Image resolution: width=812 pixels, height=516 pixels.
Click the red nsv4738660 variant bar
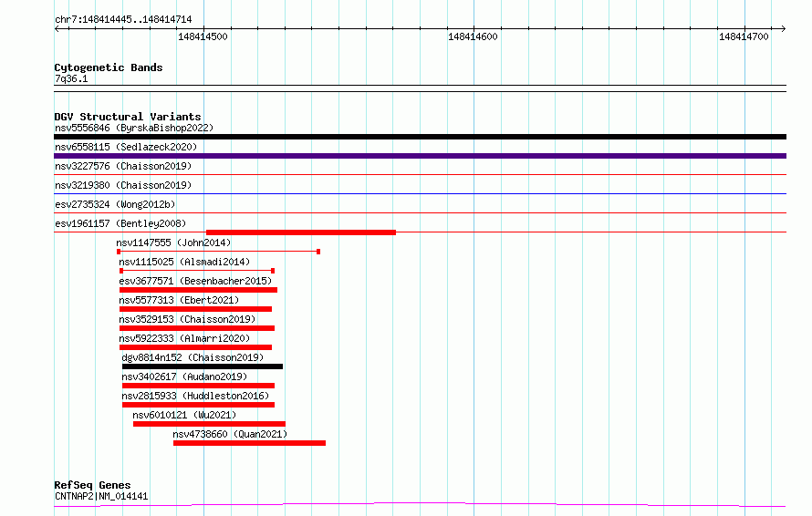click(250, 443)
